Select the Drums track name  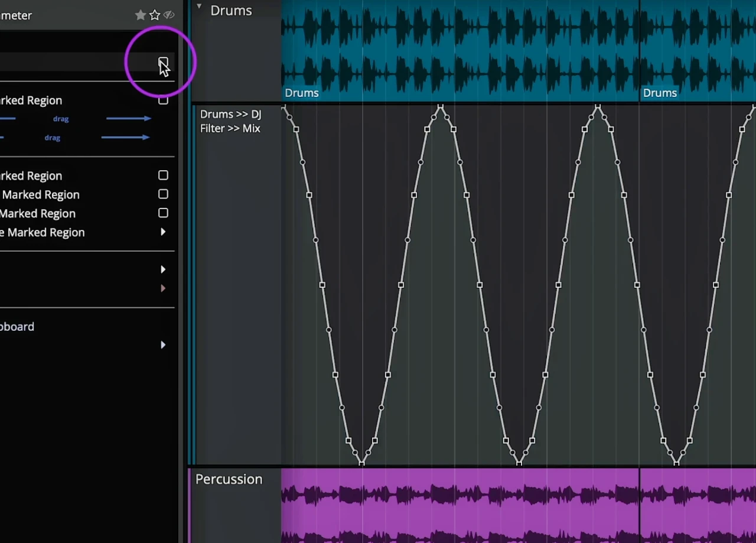[231, 11]
